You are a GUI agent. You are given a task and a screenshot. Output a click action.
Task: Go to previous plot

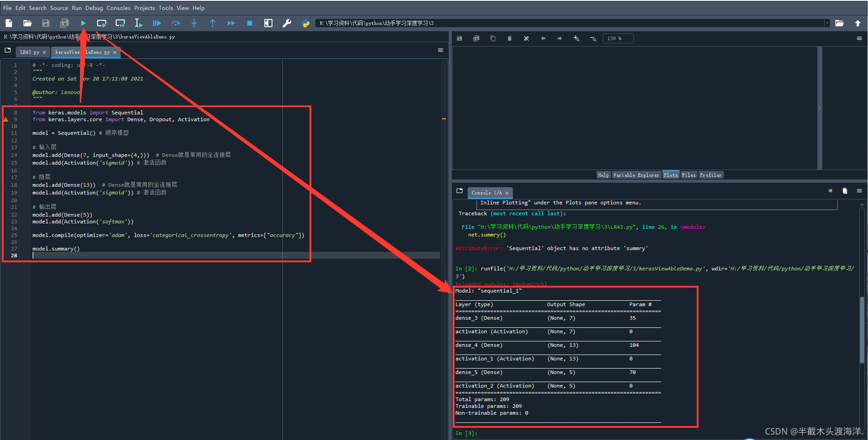click(x=543, y=38)
